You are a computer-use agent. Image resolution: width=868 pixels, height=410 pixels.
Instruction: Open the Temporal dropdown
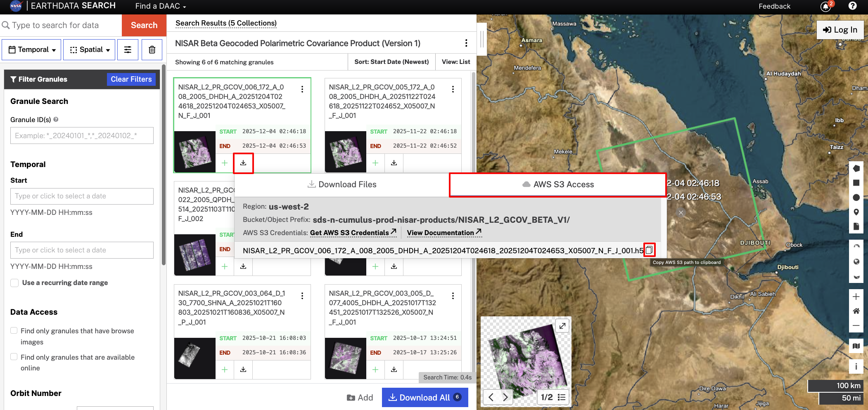(x=31, y=49)
